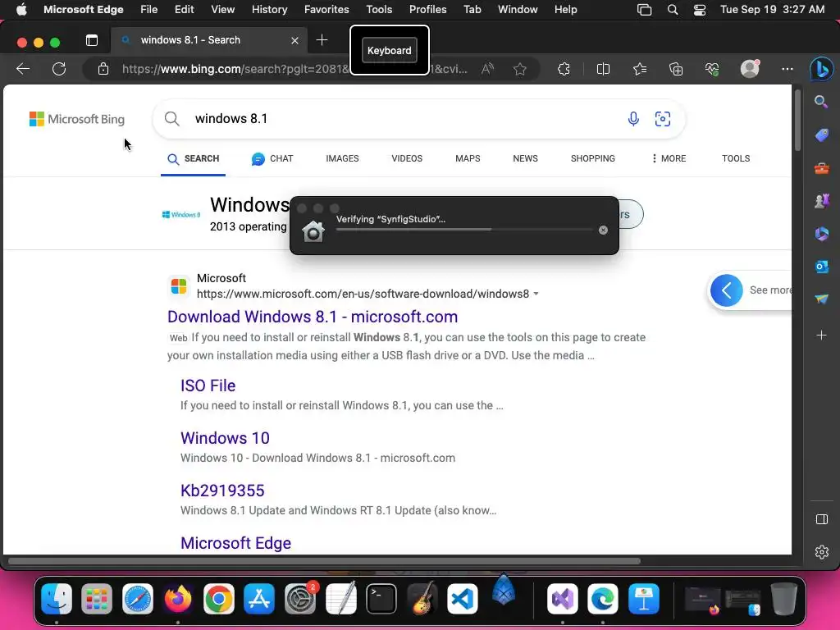Open the Microsoft Edge sublink
Image resolution: width=840 pixels, height=630 pixels.
coord(235,543)
